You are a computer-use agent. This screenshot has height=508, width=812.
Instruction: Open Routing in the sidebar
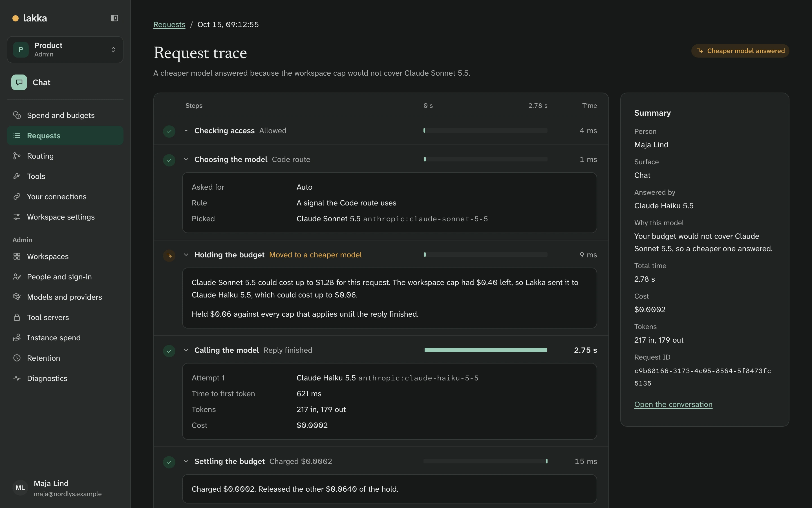pos(65,156)
